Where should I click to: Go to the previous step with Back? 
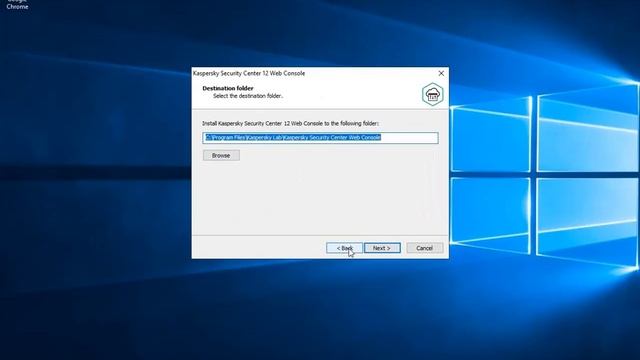tap(344, 248)
